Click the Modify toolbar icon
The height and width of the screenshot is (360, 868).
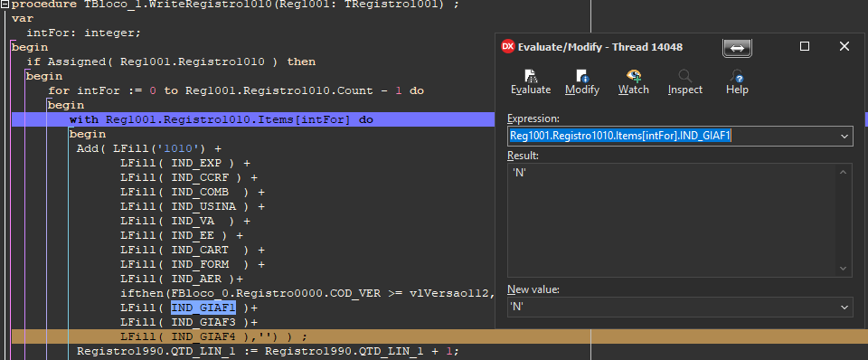pyautogui.click(x=581, y=76)
